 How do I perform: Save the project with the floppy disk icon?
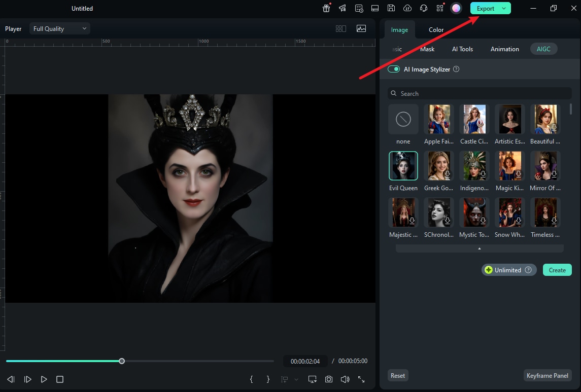(391, 8)
